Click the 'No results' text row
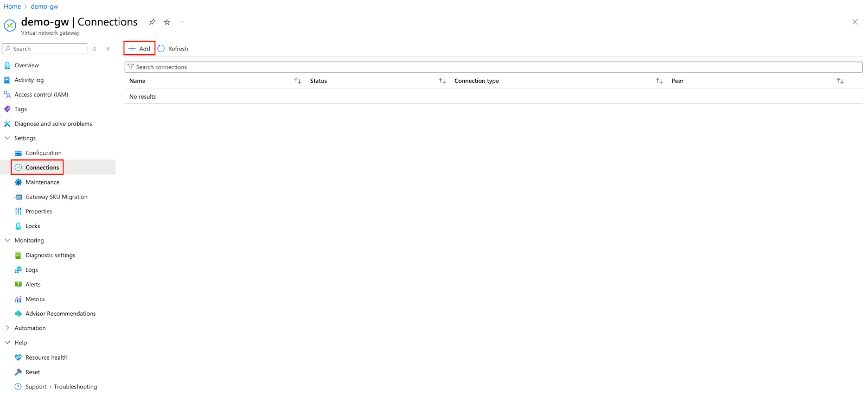Image resolution: width=868 pixels, height=396 pixels. [x=143, y=97]
